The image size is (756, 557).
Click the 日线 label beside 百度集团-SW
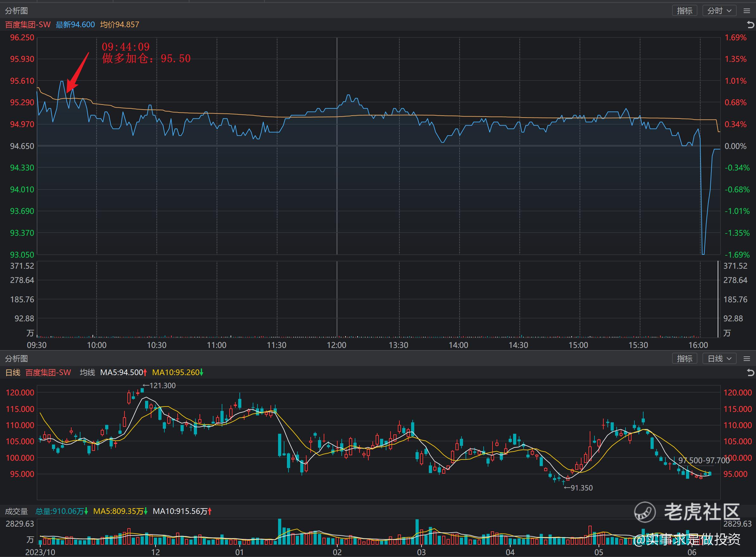pos(13,373)
